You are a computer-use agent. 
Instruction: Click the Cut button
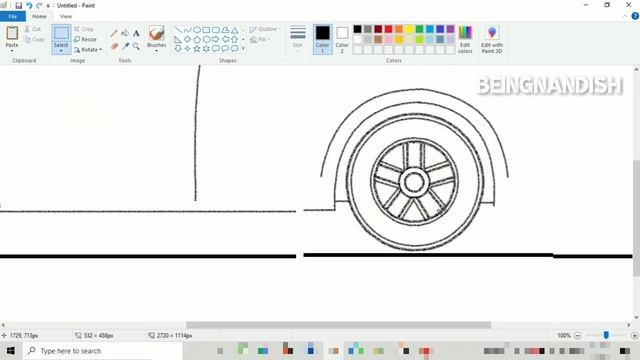click(33, 29)
